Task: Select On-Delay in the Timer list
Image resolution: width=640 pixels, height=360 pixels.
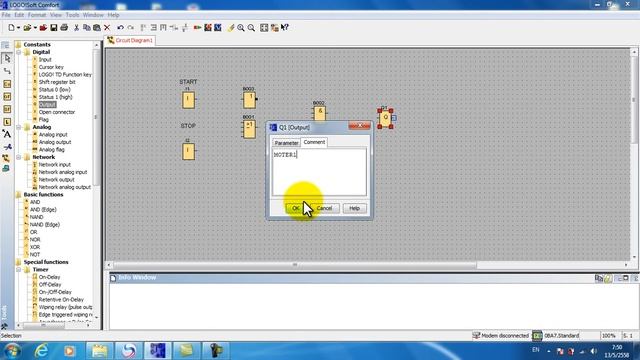Action: (x=49, y=277)
